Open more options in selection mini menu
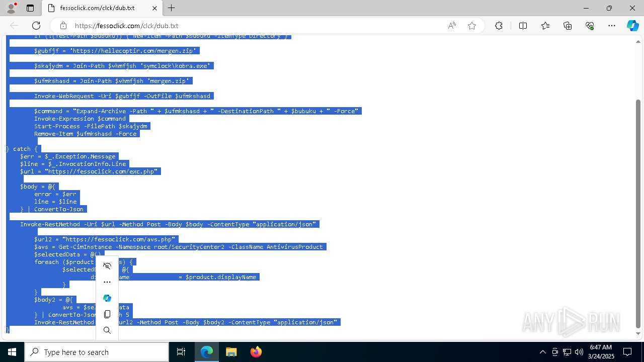644x362 pixels. 107,282
